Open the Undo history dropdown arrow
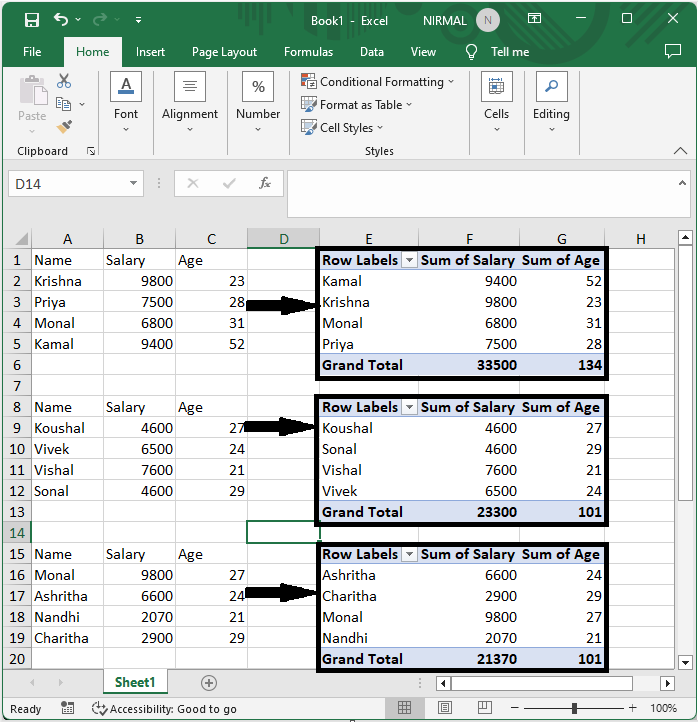This screenshot has height=722, width=698. click(x=78, y=19)
